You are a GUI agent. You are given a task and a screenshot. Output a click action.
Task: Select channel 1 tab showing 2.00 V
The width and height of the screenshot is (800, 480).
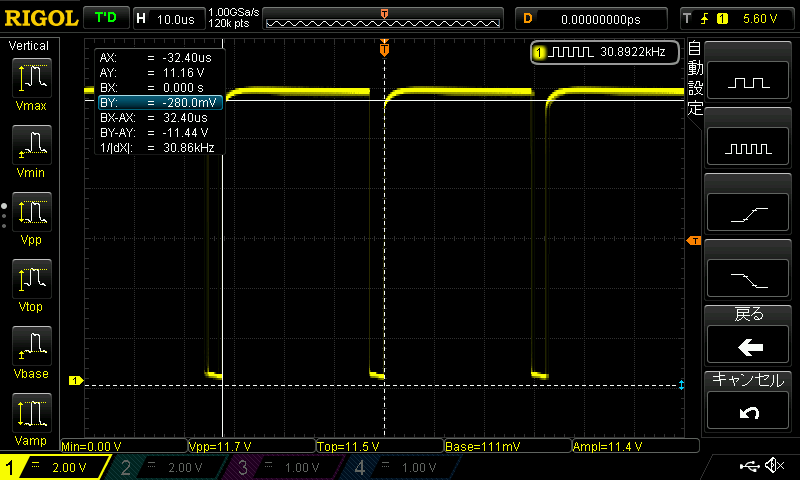(54, 467)
